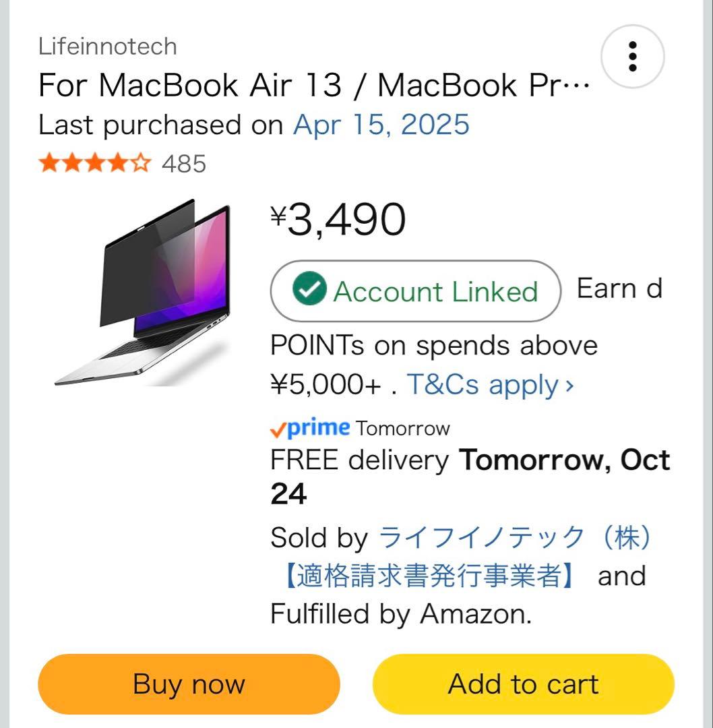Open the Lifeinnotech brand page
Image resolution: width=713 pixels, height=728 pixels.
click(x=106, y=46)
